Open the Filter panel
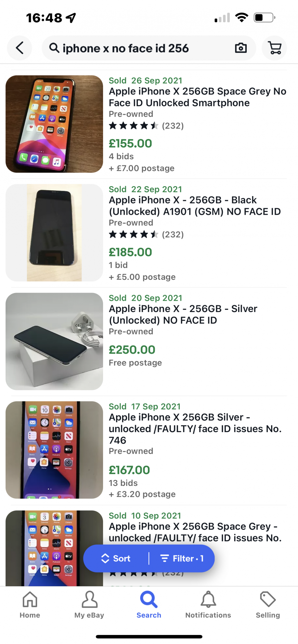Image resolution: width=298 pixels, height=644 pixels. pyautogui.click(x=182, y=558)
